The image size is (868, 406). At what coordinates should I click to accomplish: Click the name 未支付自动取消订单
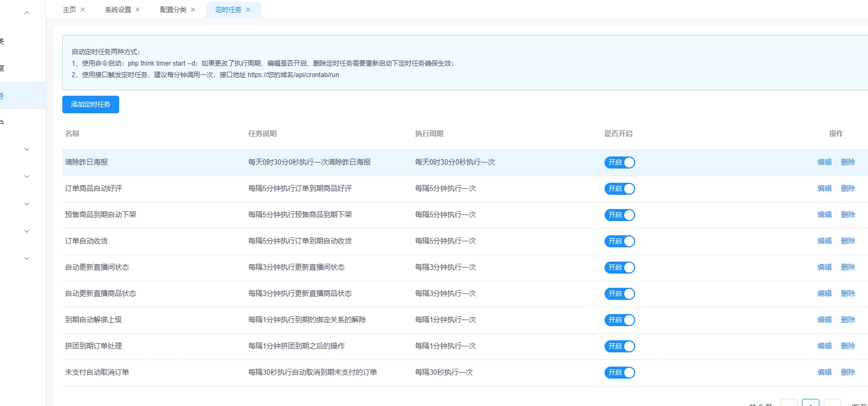click(97, 372)
